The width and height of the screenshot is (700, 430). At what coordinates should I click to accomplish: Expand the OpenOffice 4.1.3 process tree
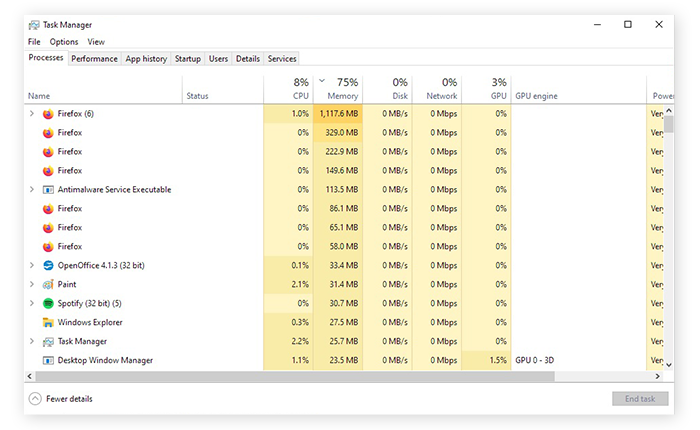click(x=32, y=266)
